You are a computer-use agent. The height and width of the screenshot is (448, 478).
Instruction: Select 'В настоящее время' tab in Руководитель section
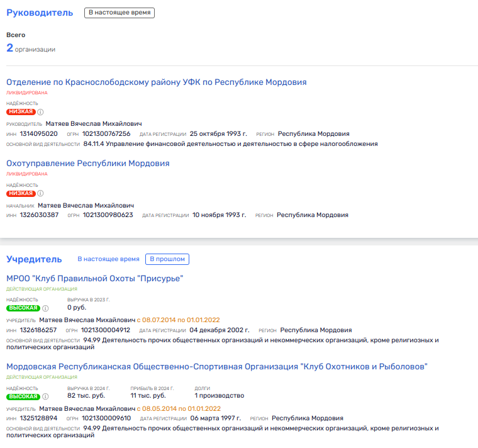point(119,13)
